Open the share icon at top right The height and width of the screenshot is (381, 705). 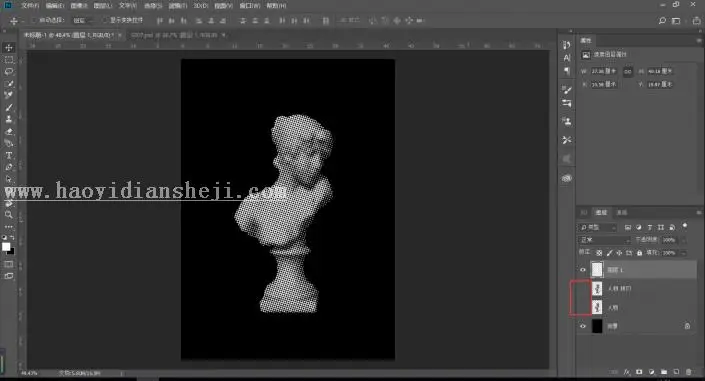[696, 21]
